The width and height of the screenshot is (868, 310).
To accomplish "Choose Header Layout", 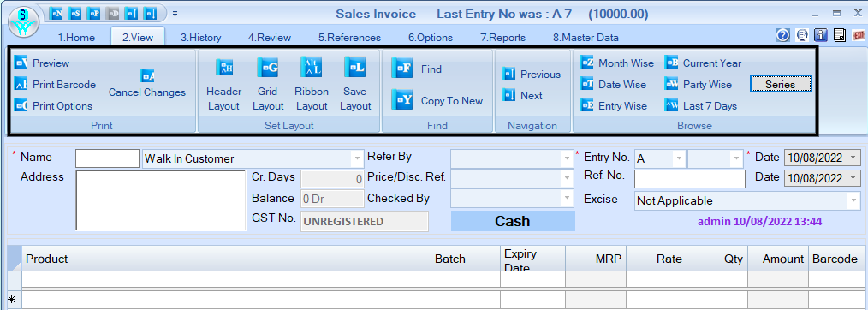I will (223, 84).
